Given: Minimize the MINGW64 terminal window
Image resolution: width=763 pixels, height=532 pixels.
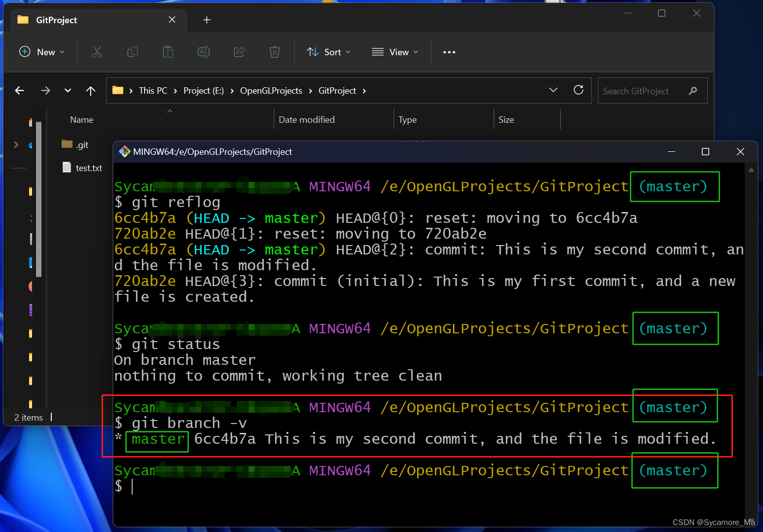Looking at the screenshot, I should [671, 152].
